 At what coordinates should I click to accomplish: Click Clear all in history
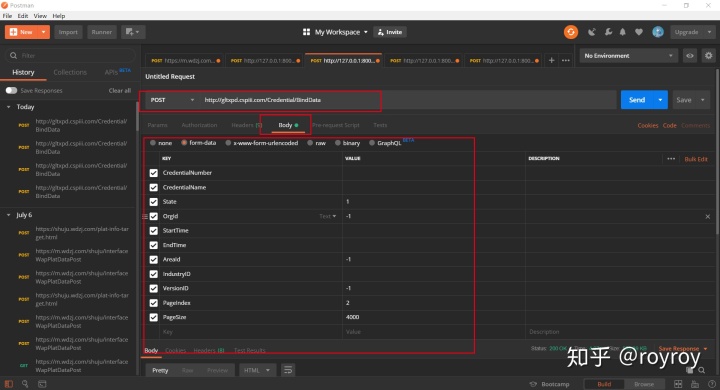point(119,90)
